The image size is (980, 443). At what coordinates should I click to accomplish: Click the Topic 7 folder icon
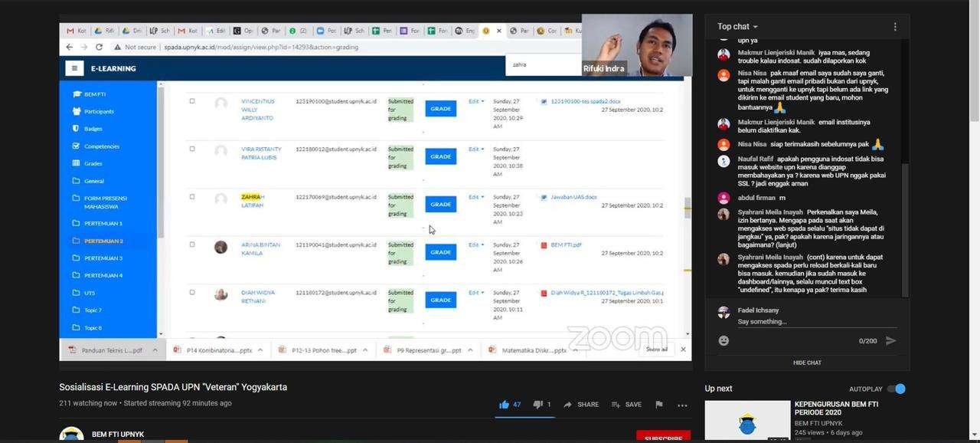76,310
